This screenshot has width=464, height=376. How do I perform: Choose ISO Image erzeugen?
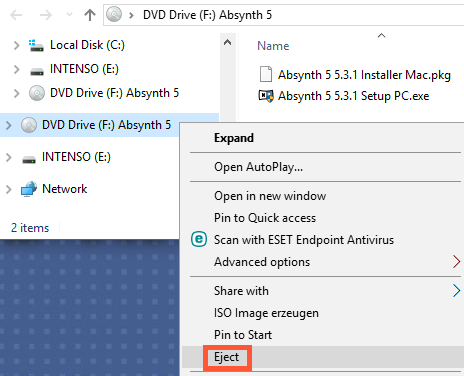[266, 313]
